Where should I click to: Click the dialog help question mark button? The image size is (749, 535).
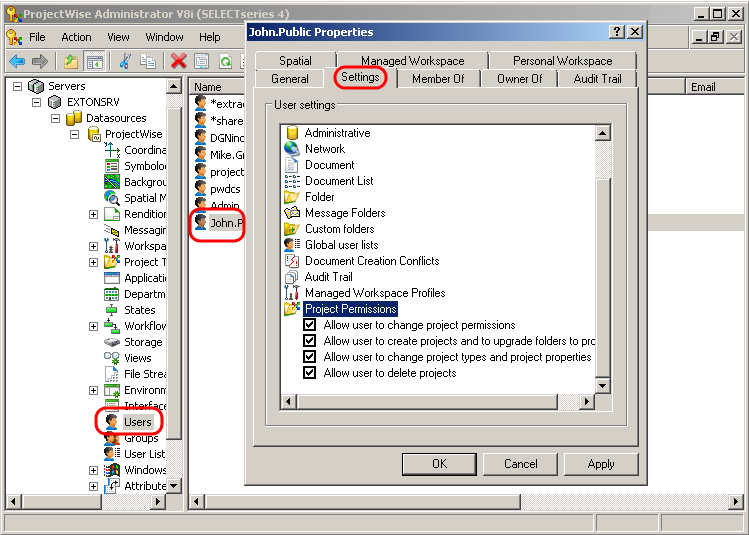(617, 32)
